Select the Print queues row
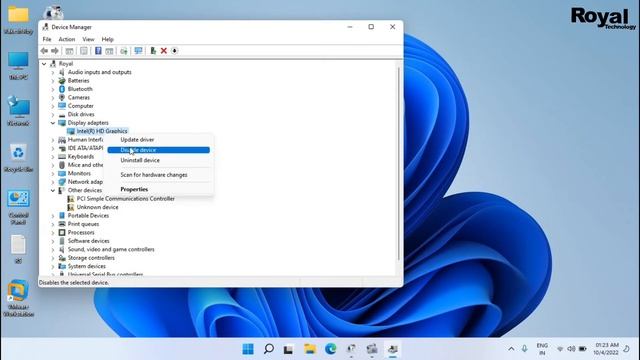Image resolution: width=640 pixels, height=360 pixels. point(83,224)
